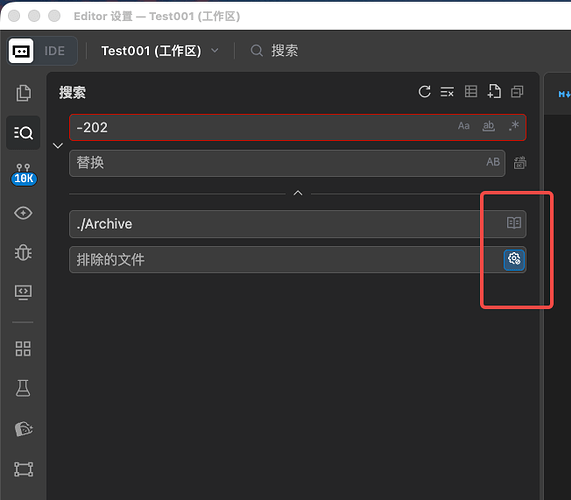This screenshot has height=500, width=571.
Task: Click the Replace All icon
Action: (520, 162)
